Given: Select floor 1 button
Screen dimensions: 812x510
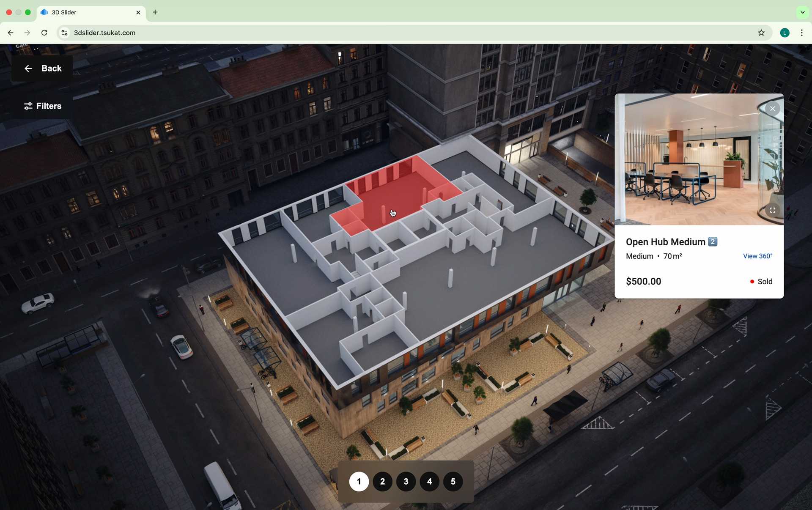Looking at the screenshot, I should pos(359,482).
